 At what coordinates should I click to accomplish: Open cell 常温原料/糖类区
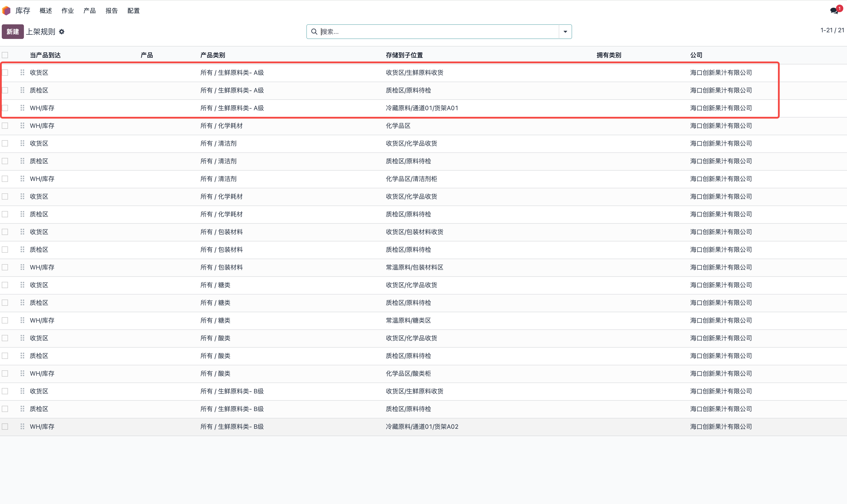click(408, 320)
